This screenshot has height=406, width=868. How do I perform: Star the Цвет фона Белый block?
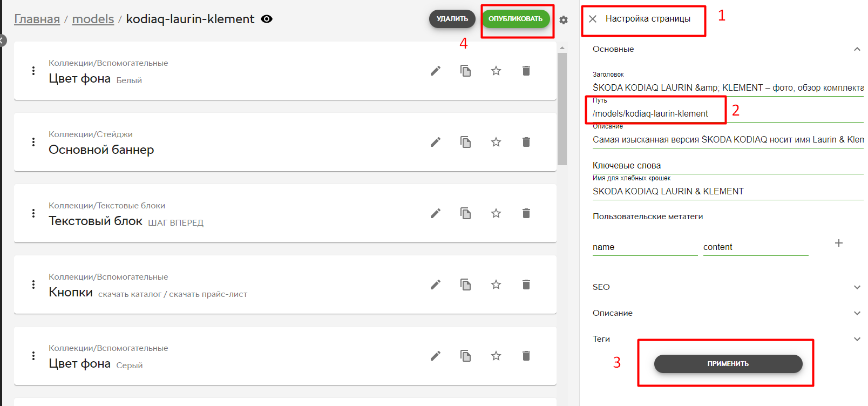(x=496, y=71)
